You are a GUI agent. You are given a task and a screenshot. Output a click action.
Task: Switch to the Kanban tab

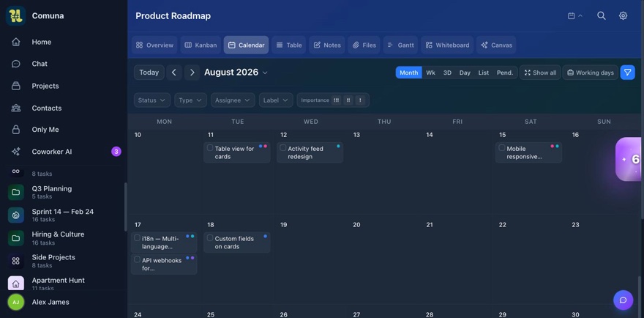[x=201, y=45]
